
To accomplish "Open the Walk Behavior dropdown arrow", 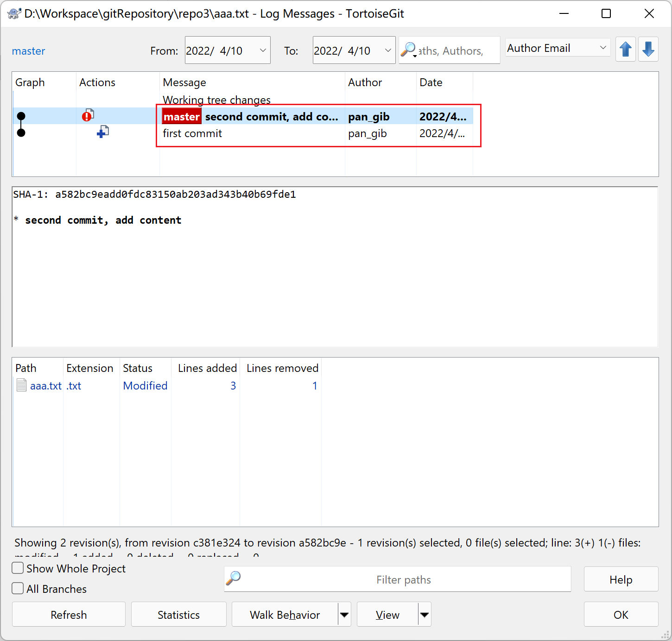I will tap(344, 615).
